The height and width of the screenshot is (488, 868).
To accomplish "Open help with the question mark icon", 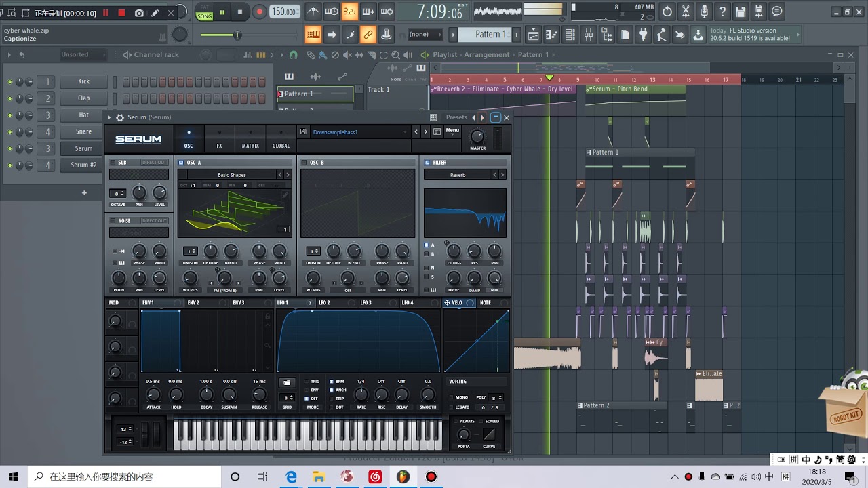I will [722, 12].
